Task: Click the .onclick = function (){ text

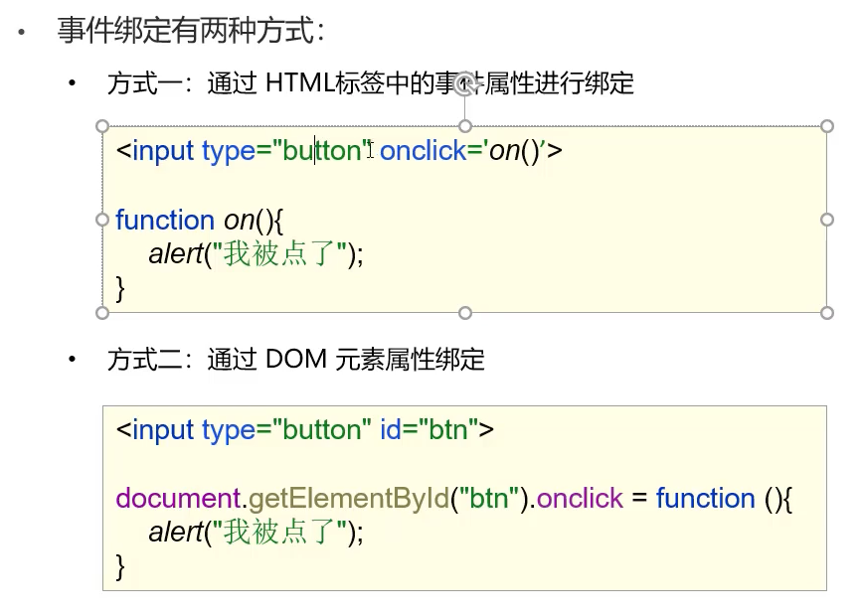Action: [x=662, y=499]
